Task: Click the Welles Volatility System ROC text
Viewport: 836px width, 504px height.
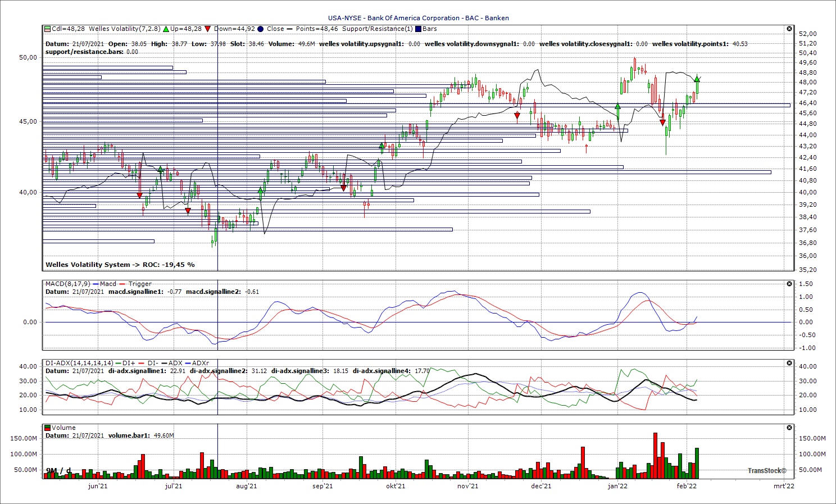Action: [120, 264]
